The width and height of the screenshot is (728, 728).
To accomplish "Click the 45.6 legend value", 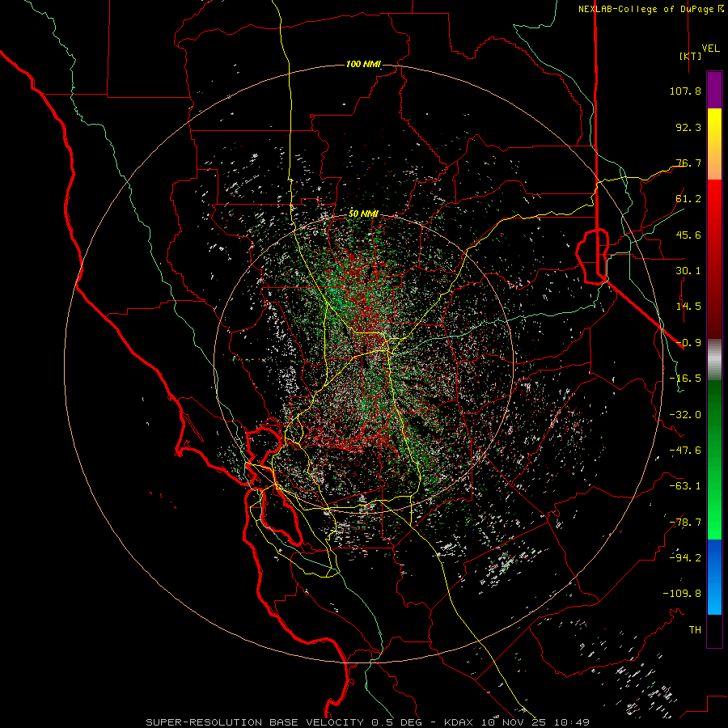I will [688, 235].
